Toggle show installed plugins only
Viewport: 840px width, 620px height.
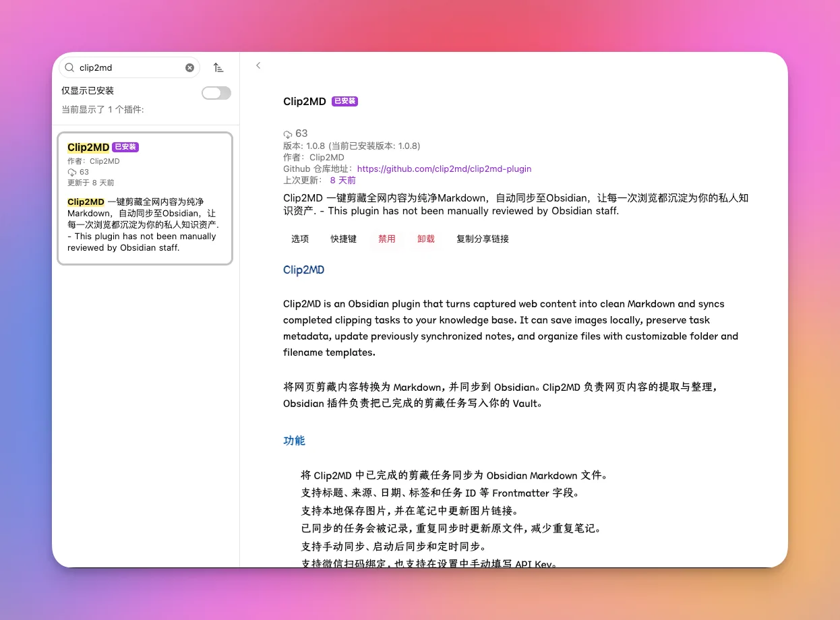(x=216, y=93)
